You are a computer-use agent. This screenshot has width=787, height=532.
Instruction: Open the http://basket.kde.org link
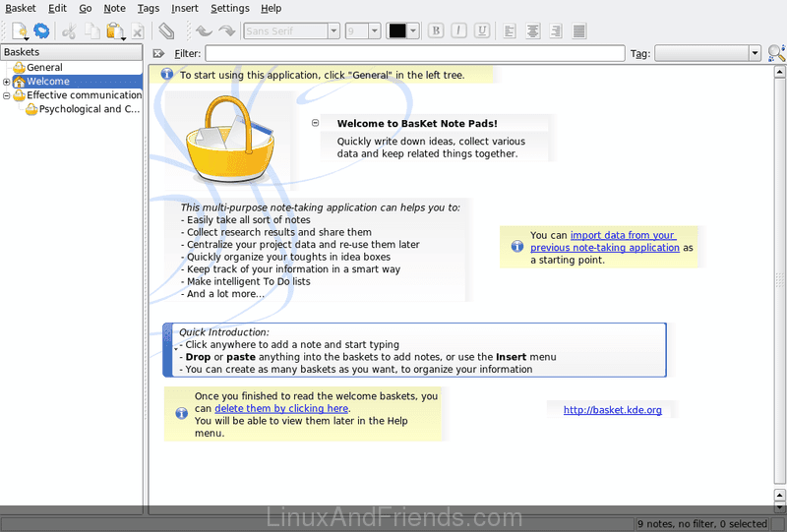click(x=612, y=410)
